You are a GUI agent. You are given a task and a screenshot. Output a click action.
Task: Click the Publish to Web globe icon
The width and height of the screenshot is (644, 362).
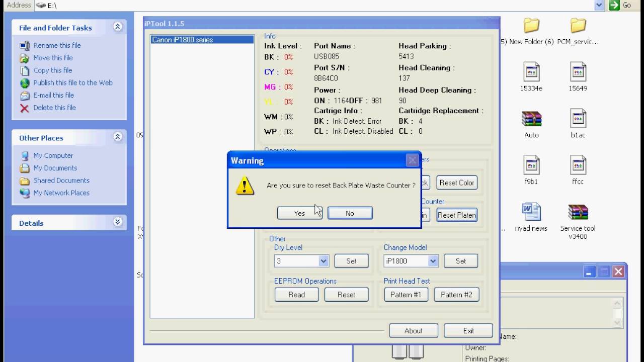[x=25, y=83]
